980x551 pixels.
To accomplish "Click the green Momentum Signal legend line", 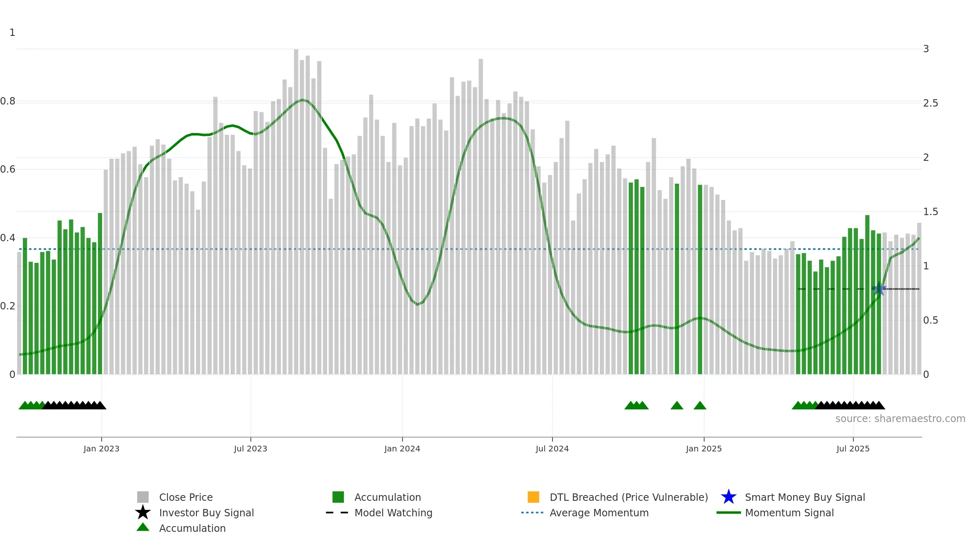I will coord(728,513).
